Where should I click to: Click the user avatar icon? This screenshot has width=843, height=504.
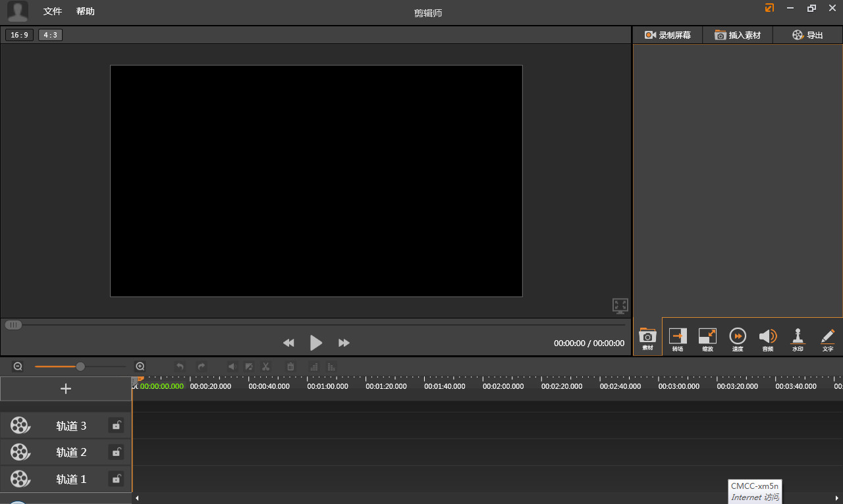18,11
